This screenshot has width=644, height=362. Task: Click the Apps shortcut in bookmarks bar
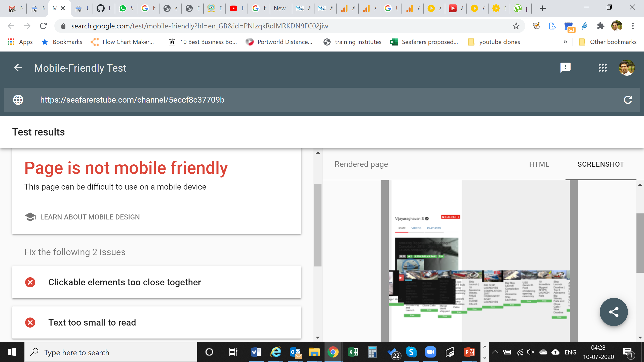tap(20, 42)
